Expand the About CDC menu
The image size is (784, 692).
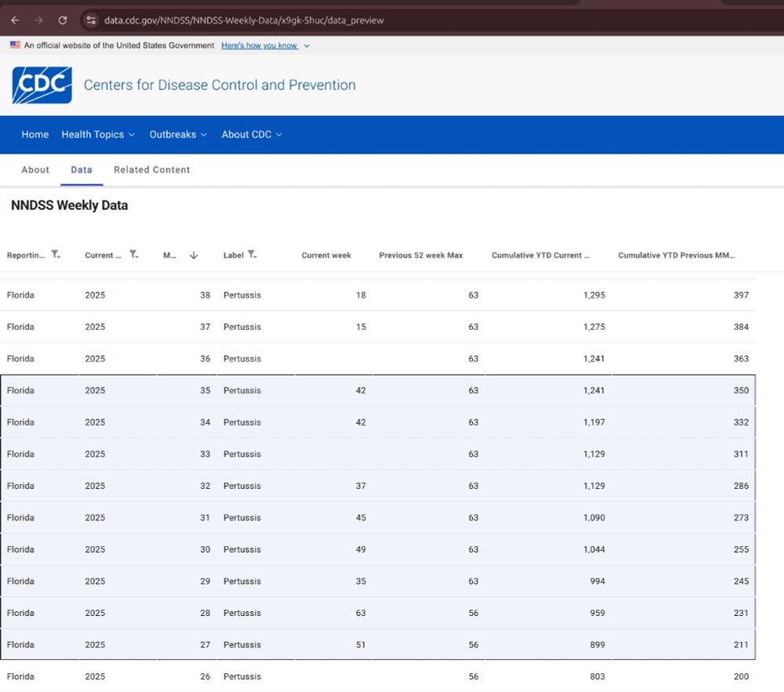[252, 134]
